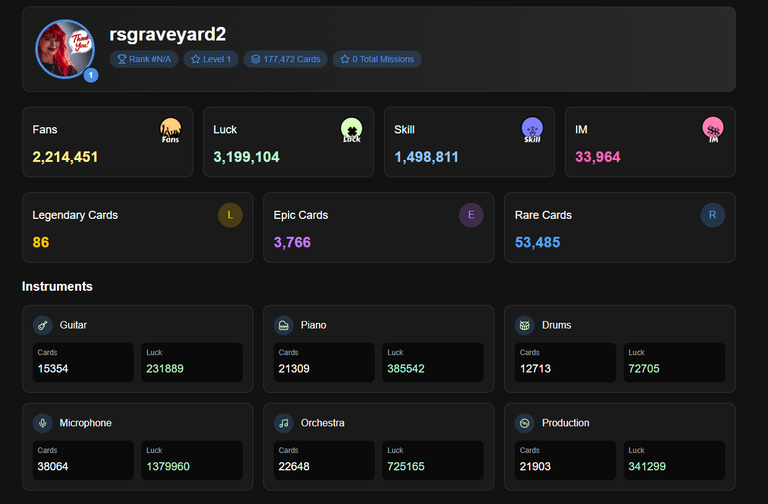Click the Microphone instrument icon
768x504 pixels.
pos(43,423)
